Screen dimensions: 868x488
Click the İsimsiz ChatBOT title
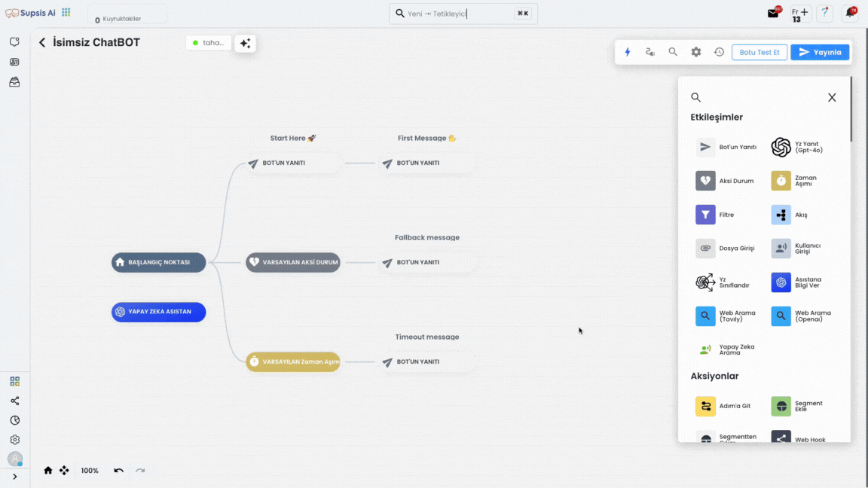pos(96,43)
